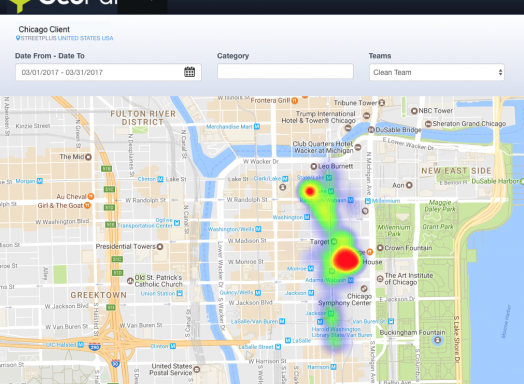524x384 pixels.
Task: Select the Tribune Tower map marker
Action: tap(382, 103)
